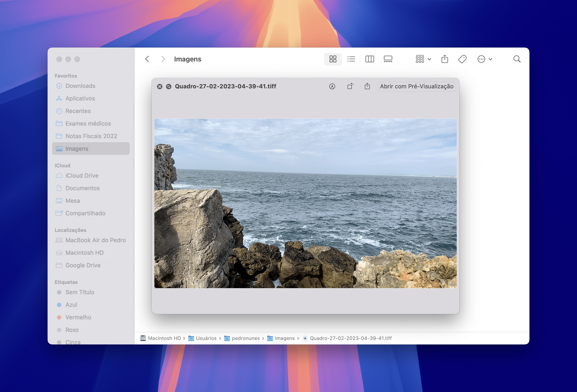The image size is (577, 392).
Task: Select the Azul tag
Action: click(91, 305)
